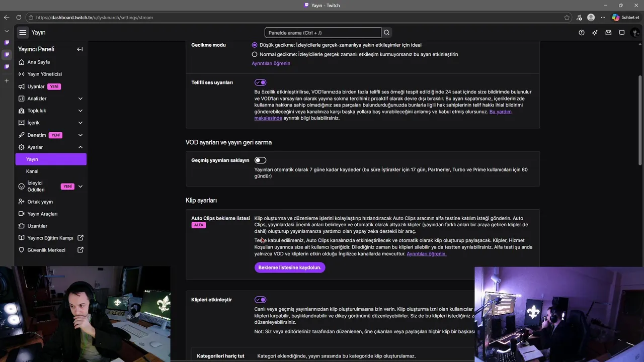
Task: Open Auto Clips Ayrıntıları öğrenin link
Action: (426, 254)
